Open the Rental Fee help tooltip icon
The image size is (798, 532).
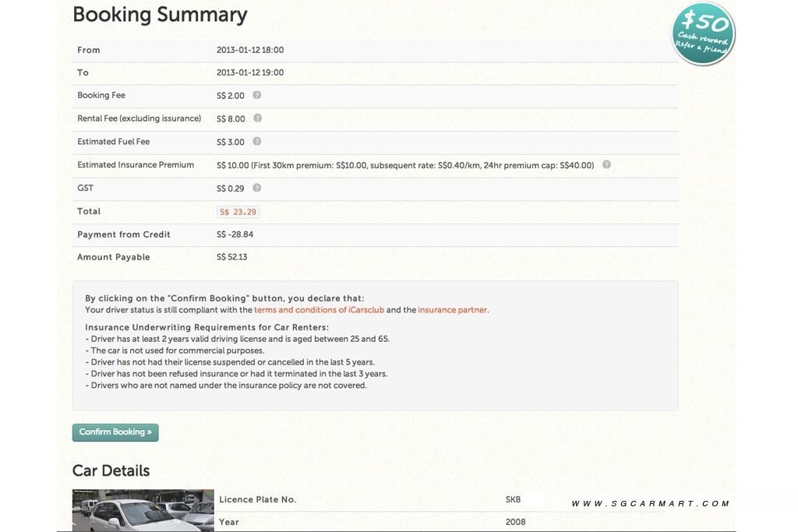click(257, 118)
